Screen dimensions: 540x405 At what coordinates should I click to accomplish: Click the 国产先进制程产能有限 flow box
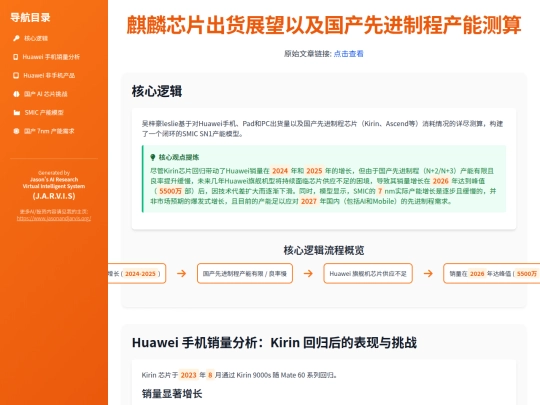pos(245,273)
